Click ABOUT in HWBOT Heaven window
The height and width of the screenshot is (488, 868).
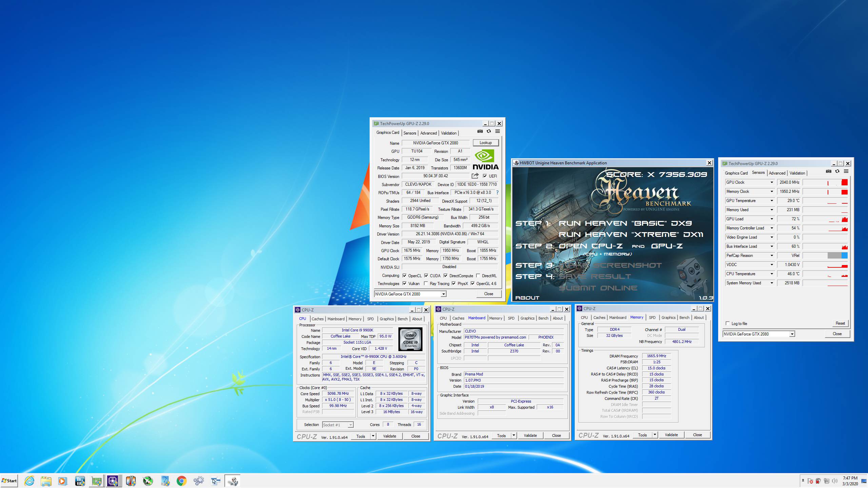pos(527,298)
